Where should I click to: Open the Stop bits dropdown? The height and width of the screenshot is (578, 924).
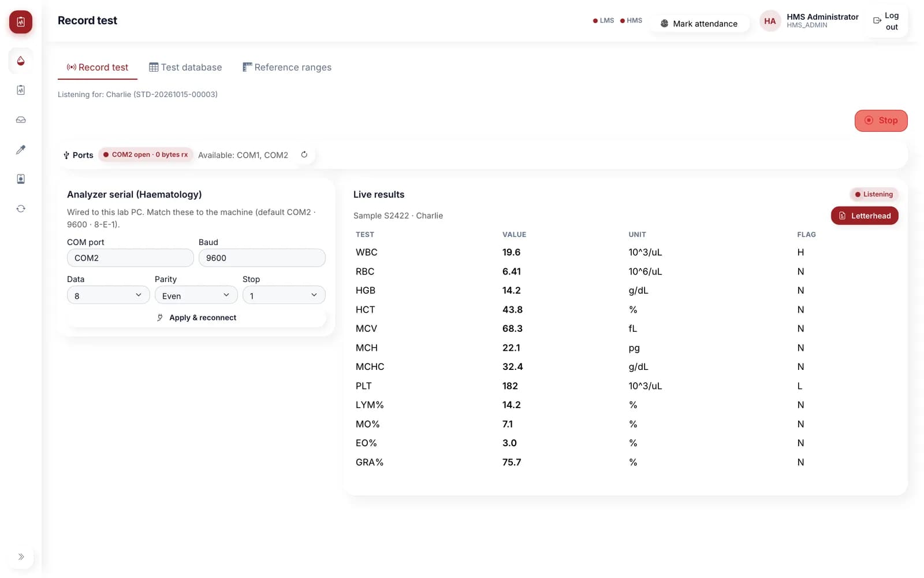coord(284,295)
